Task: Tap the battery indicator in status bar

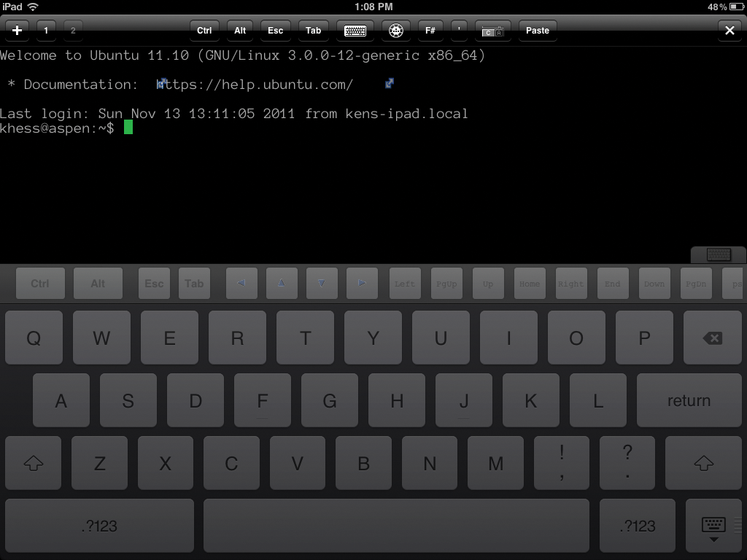Action: point(736,7)
